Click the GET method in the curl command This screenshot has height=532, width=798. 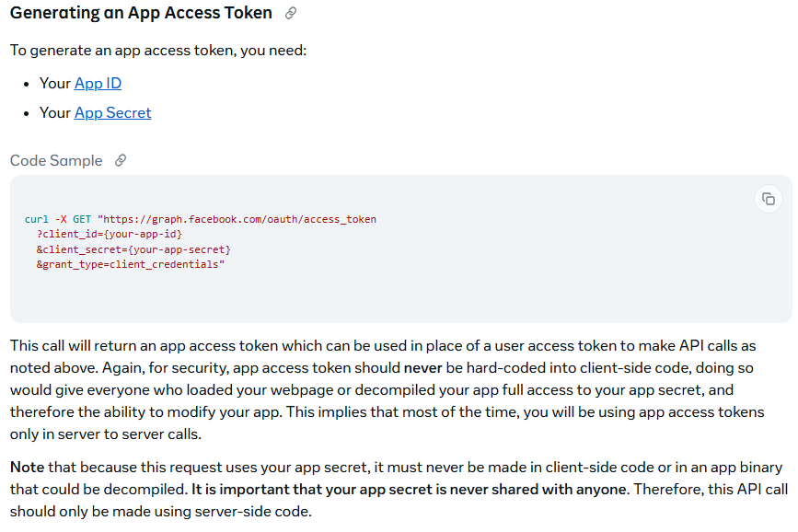pyautogui.click(x=82, y=220)
